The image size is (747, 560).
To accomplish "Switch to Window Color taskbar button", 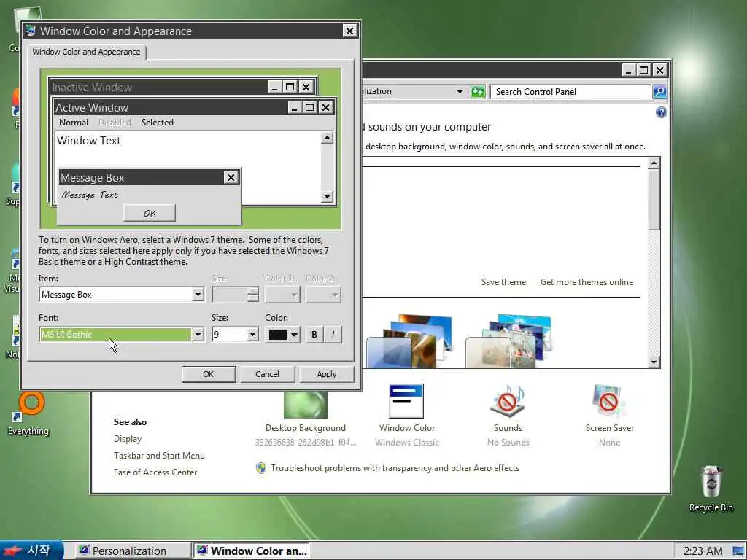I will 252,551.
